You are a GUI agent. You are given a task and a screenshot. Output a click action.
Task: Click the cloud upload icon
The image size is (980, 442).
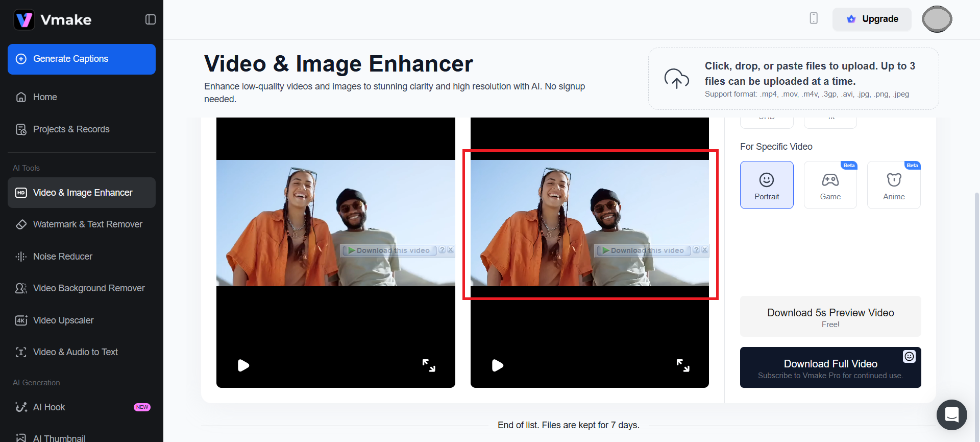[676, 79]
